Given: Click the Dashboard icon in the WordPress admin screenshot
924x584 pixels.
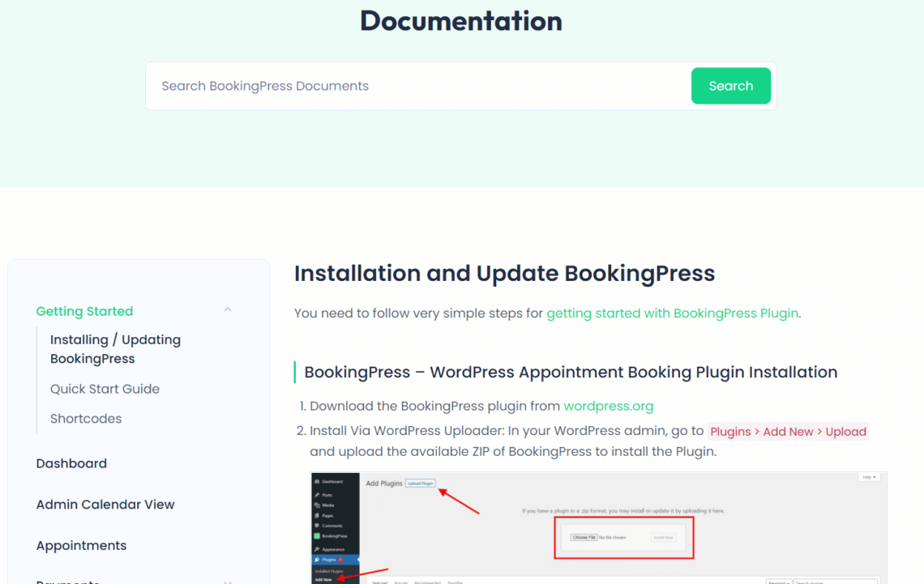Looking at the screenshot, I should pos(317,481).
